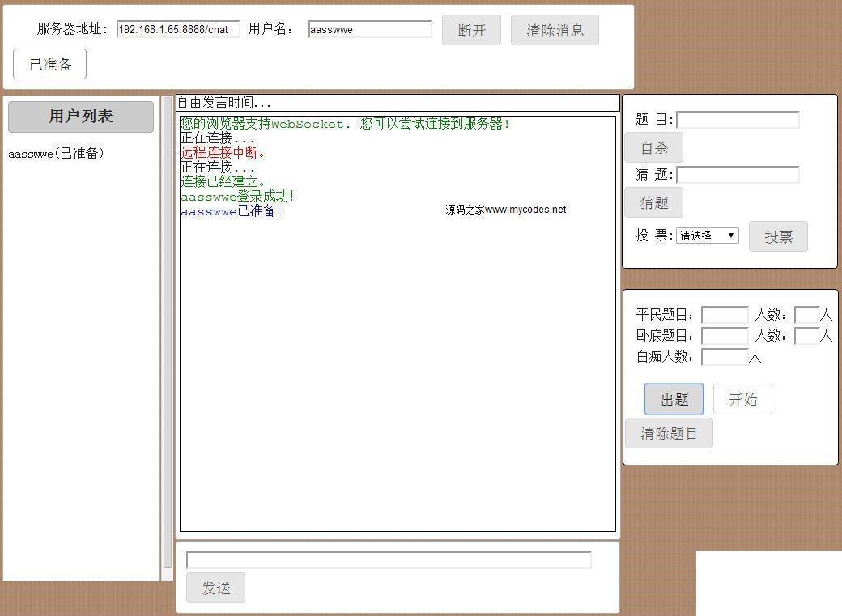Click the 清除消息 clear messages button
This screenshot has width=842, height=616.
554,30
